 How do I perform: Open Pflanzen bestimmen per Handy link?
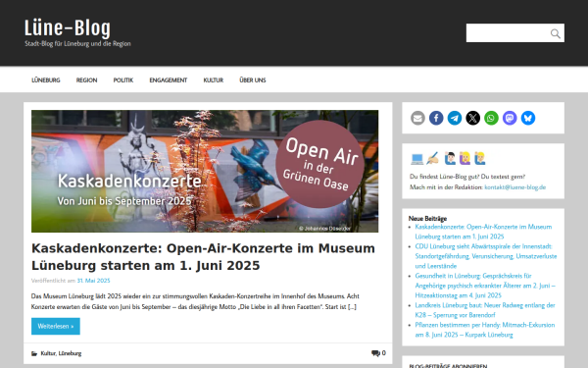pyautogui.click(x=484, y=330)
